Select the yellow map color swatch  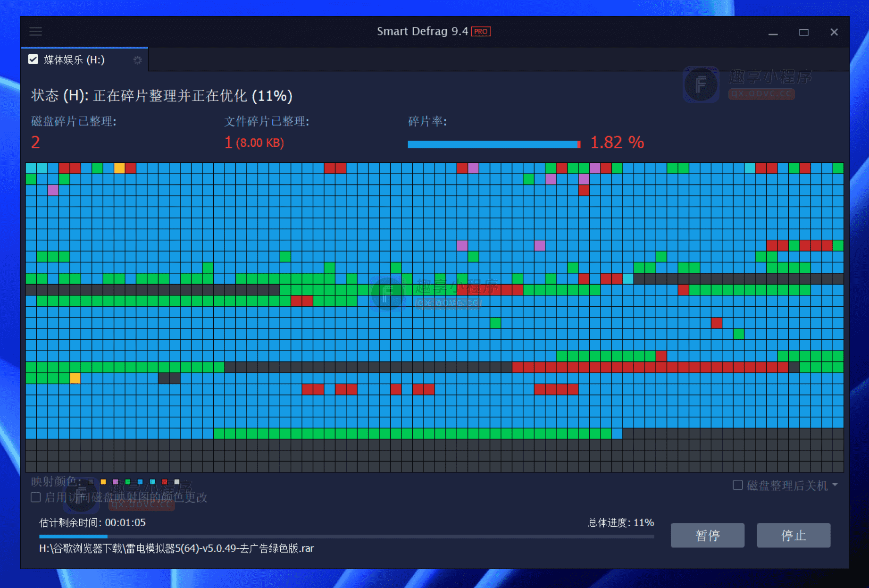(x=103, y=482)
